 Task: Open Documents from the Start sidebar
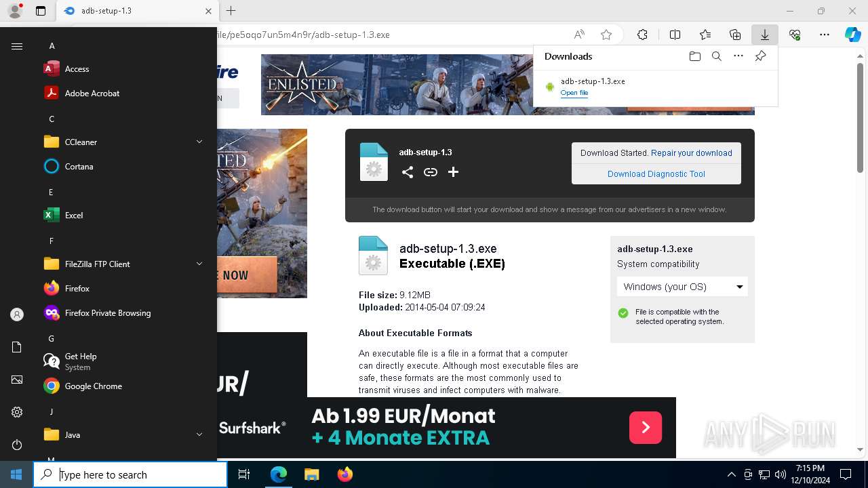point(17,347)
